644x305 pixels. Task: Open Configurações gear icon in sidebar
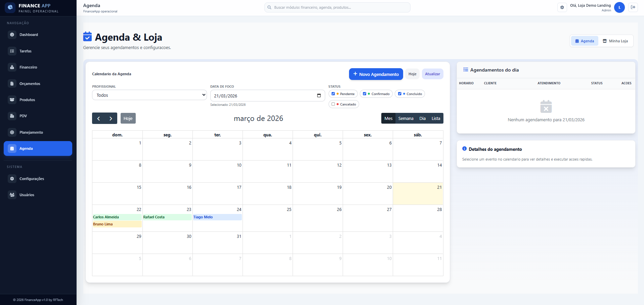pyautogui.click(x=12, y=179)
